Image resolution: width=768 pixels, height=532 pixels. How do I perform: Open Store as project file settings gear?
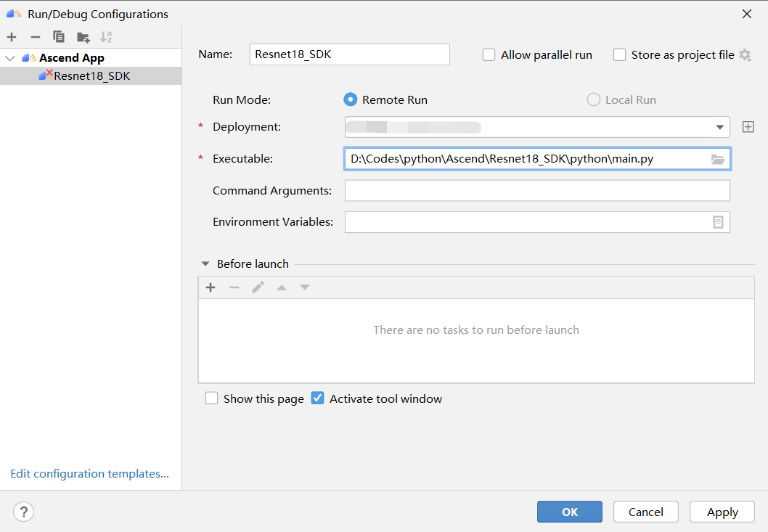tap(745, 55)
